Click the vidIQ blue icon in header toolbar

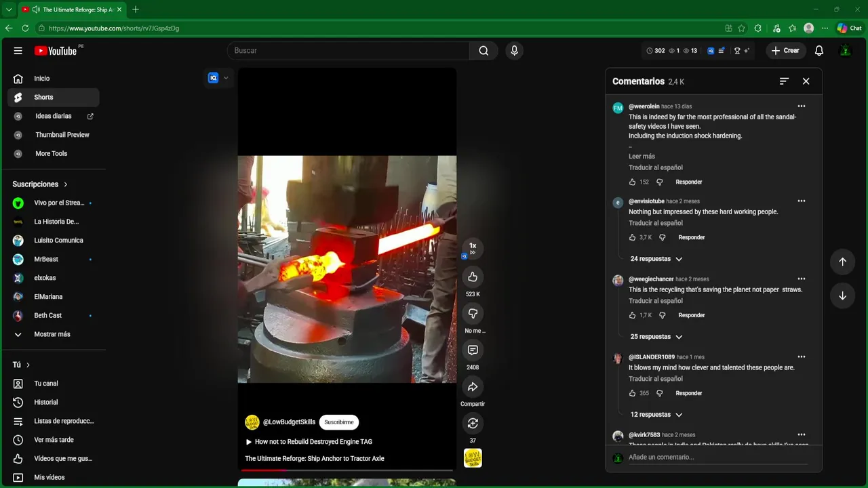click(711, 51)
